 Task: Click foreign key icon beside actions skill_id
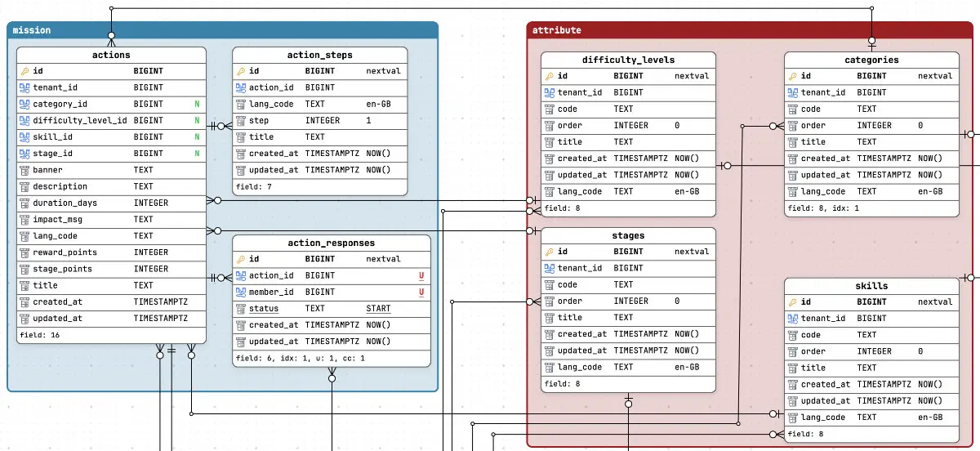(24, 136)
